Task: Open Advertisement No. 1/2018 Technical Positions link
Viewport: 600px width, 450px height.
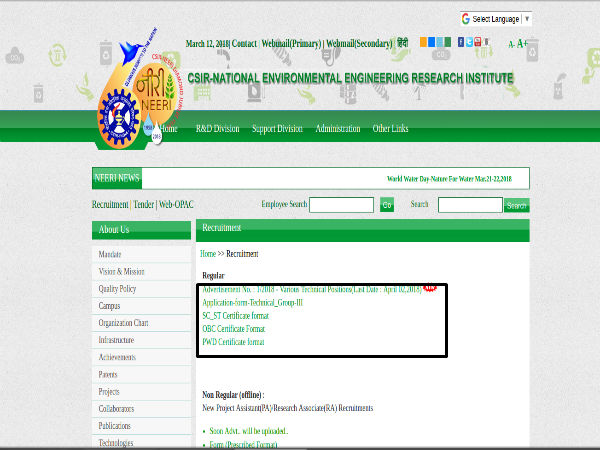Action: point(312,289)
